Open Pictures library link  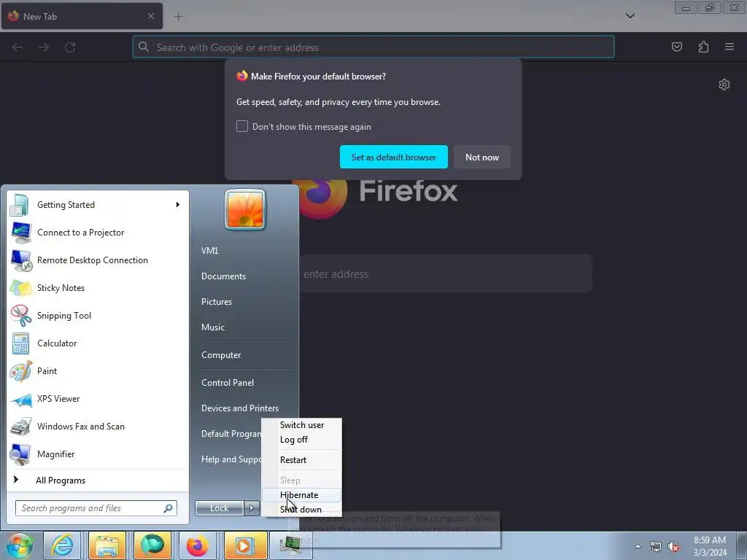click(x=217, y=302)
